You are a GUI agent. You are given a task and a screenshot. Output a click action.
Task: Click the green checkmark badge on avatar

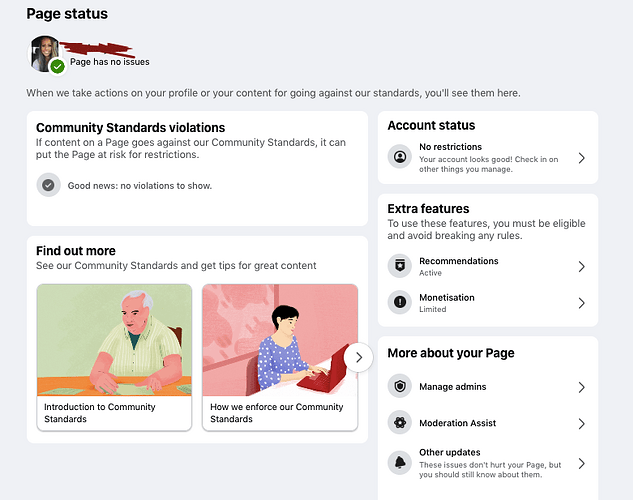[58, 66]
